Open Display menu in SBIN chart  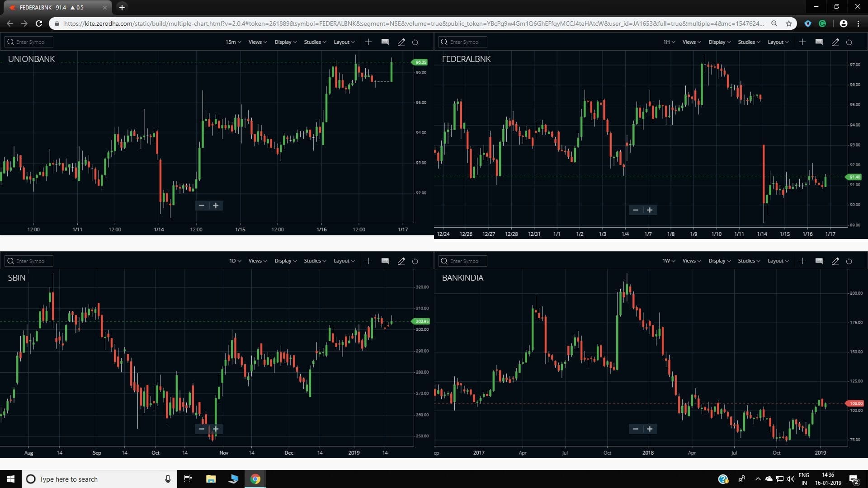click(x=286, y=261)
